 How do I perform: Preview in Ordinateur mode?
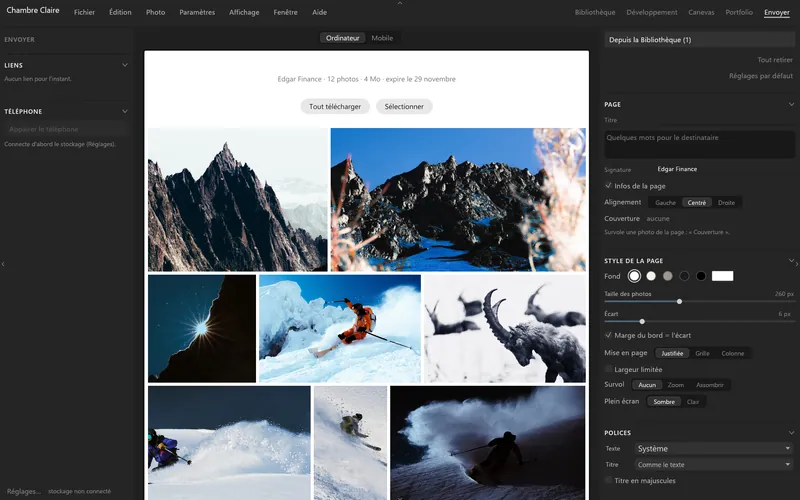point(342,38)
